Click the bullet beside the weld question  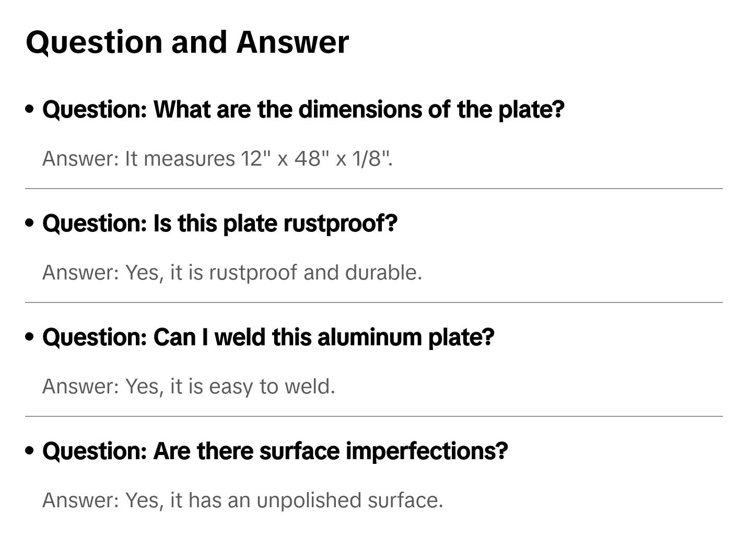click(30, 337)
